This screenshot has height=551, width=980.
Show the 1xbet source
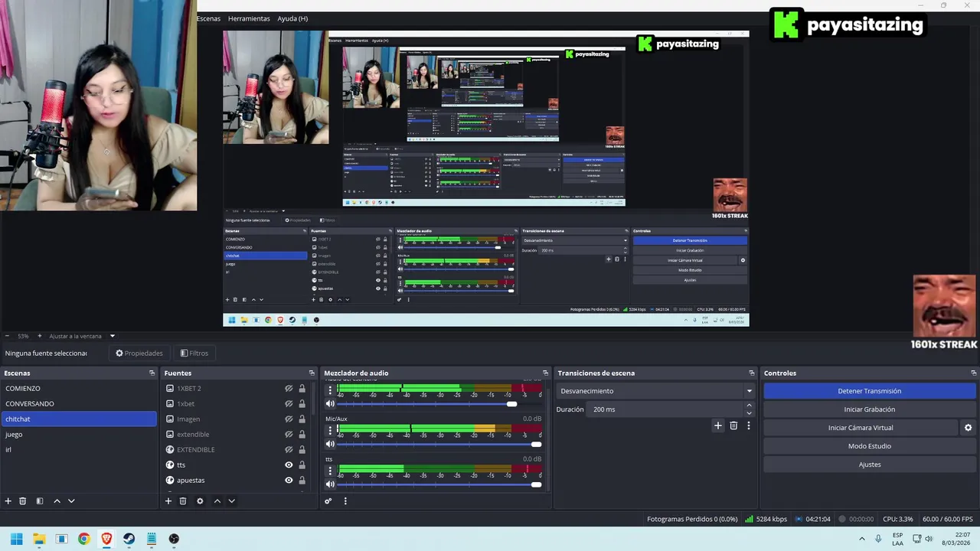point(289,404)
